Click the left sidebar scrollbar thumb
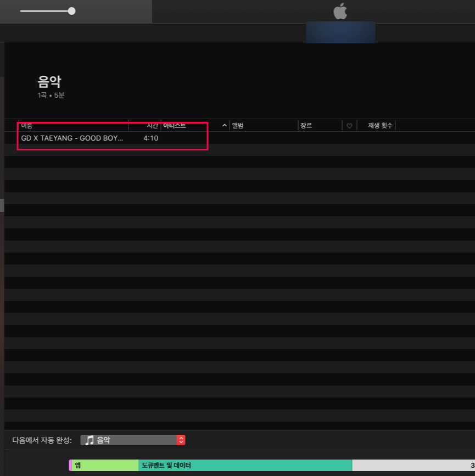The image size is (475, 476). 2,205
